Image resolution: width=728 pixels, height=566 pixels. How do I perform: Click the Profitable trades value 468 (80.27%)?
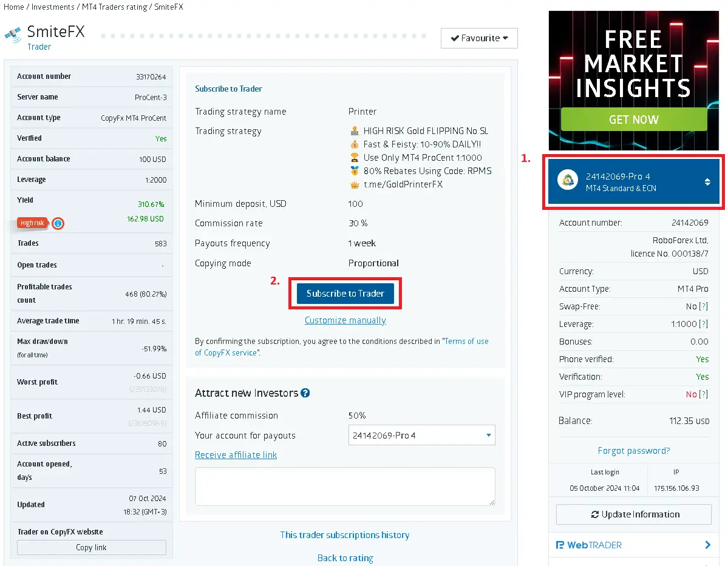pos(146,294)
